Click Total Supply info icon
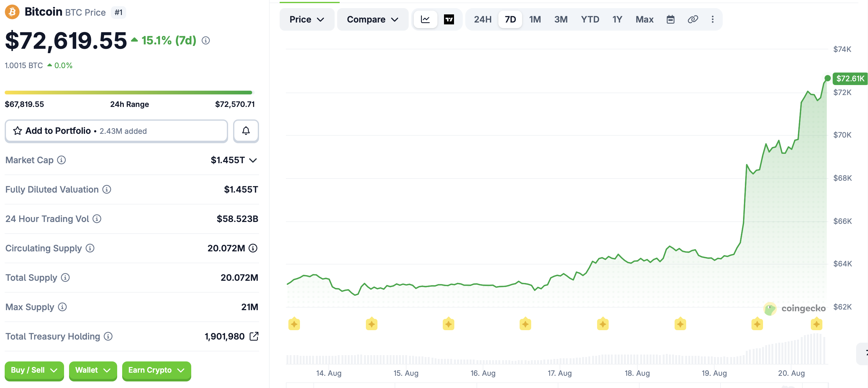Image resolution: width=868 pixels, height=388 pixels. point(65,277)
